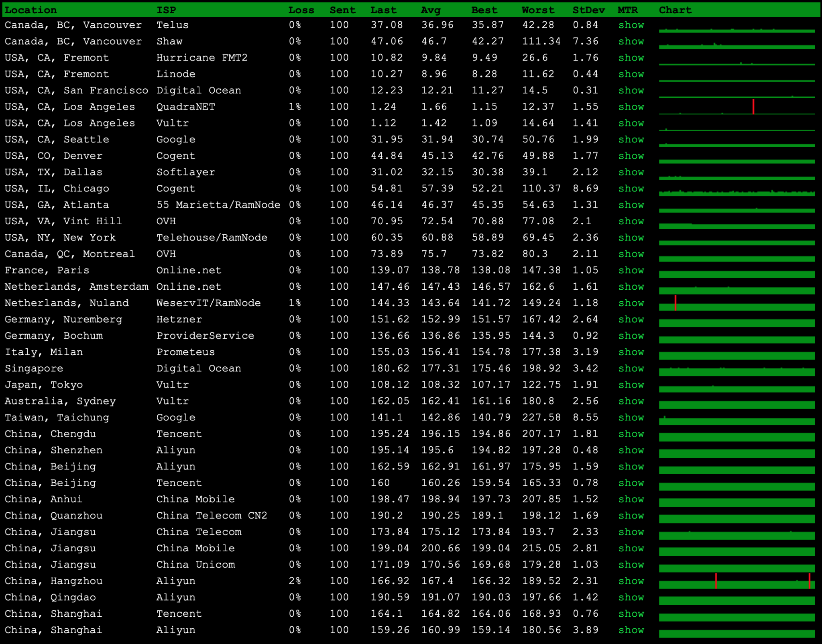Show MTR for Aliyun Shanghai last row

(x=631, y=630)
